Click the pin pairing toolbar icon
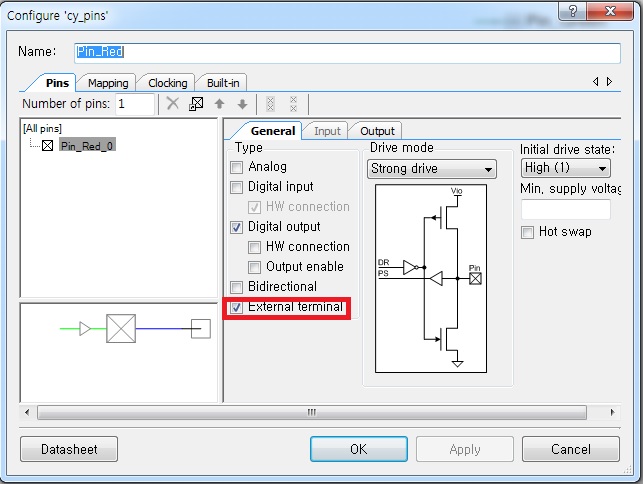This screenshot has height=484, width=643. click(x=196, y=104)
